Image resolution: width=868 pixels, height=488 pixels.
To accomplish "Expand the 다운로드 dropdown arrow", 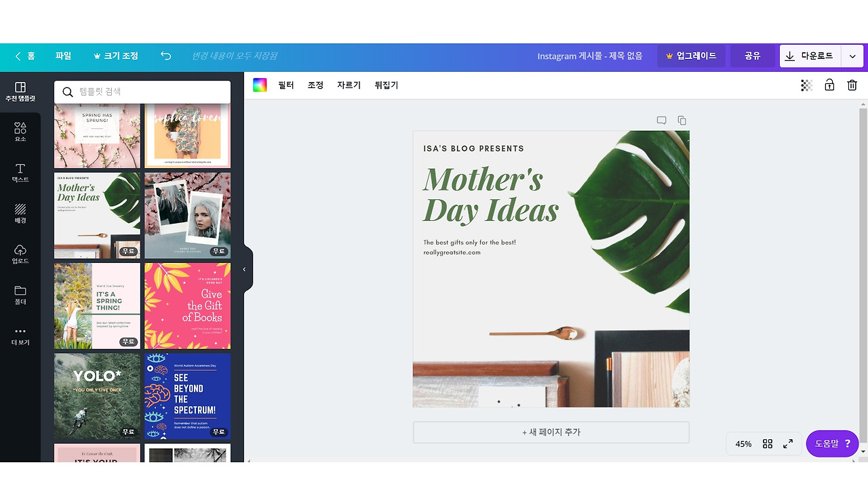I will 852,56.
